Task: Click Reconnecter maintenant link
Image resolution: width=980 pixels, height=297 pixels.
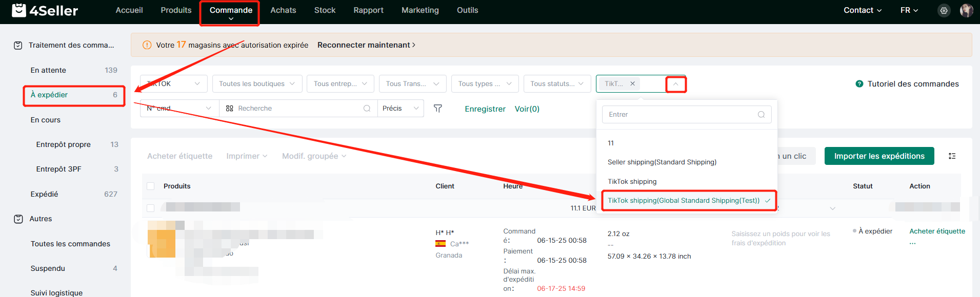Action: point(366,45)
